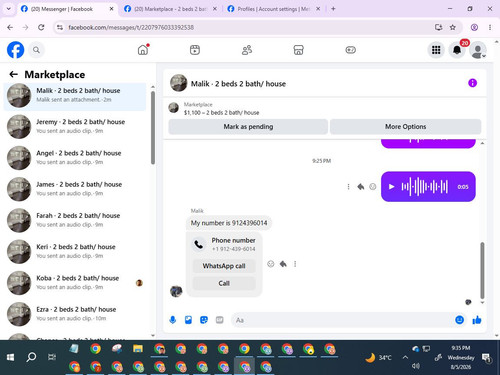Reply to Malik's phone number card

283,264
